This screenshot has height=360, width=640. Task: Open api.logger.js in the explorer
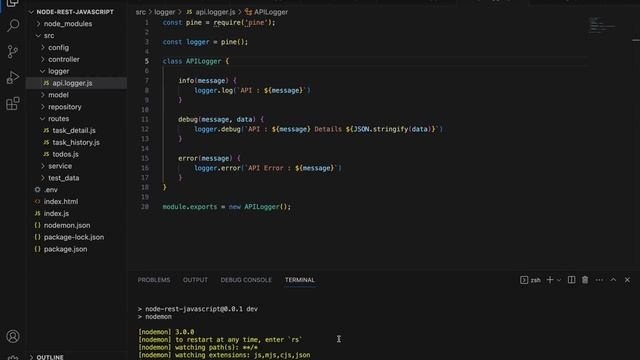72,83
